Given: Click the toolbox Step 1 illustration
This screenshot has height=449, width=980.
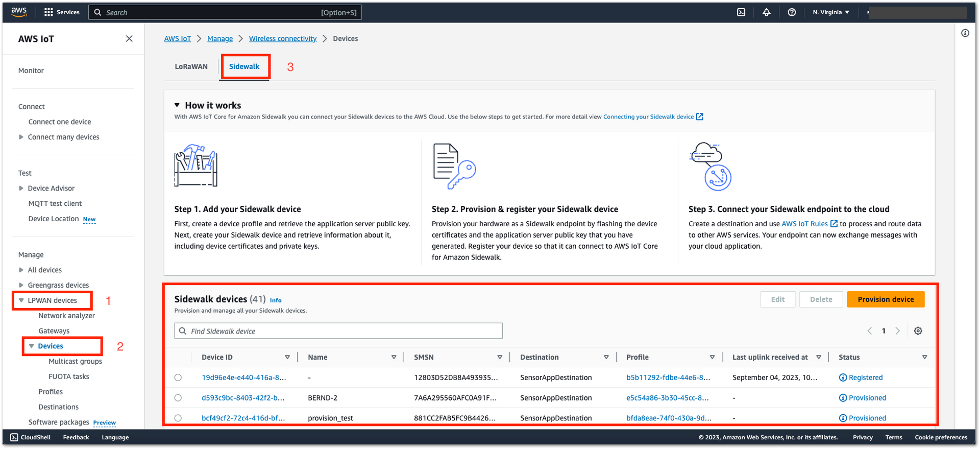Looking at the screenshot, I should point(196,166).
